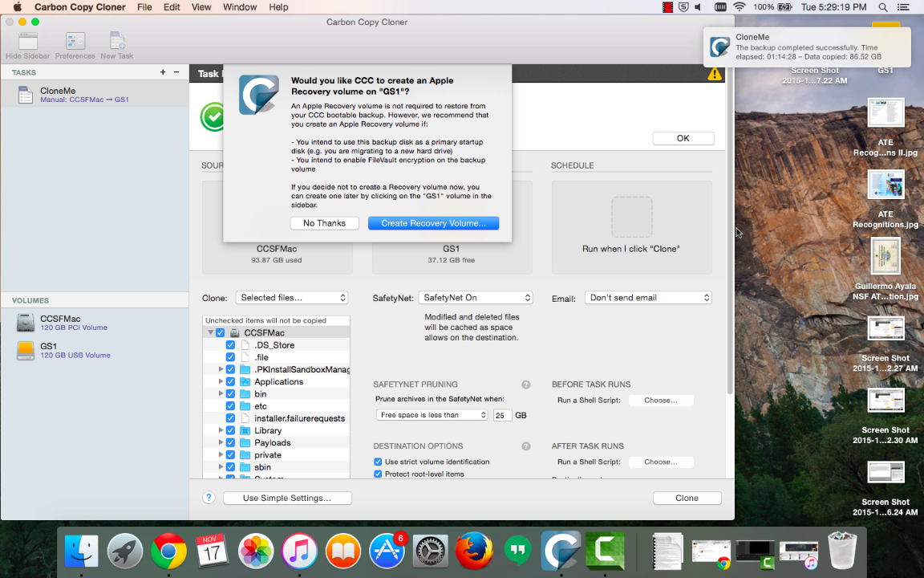Disable strict volume identification
Image resolution: width=924 pixels, height=578 pixels.
coord(377,462)
